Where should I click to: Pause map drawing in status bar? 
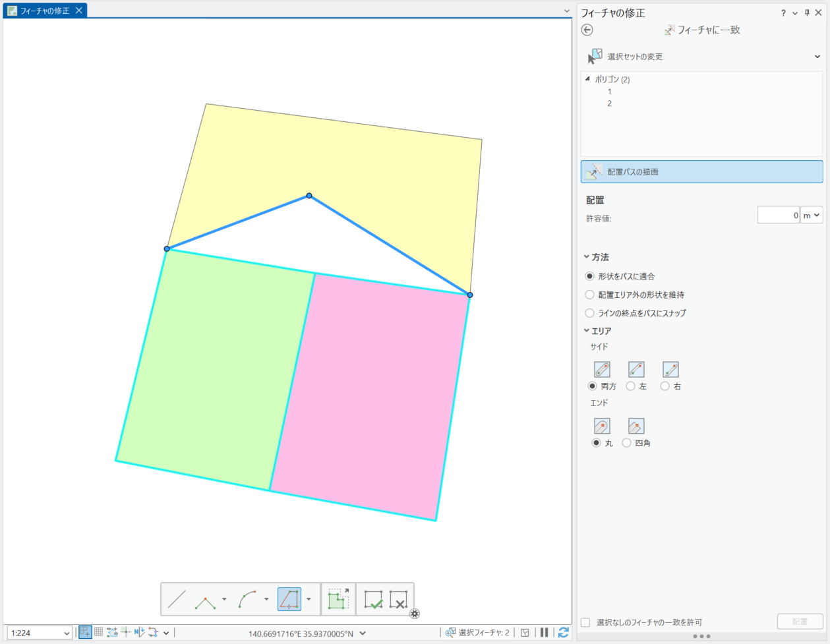click(544, 633)
